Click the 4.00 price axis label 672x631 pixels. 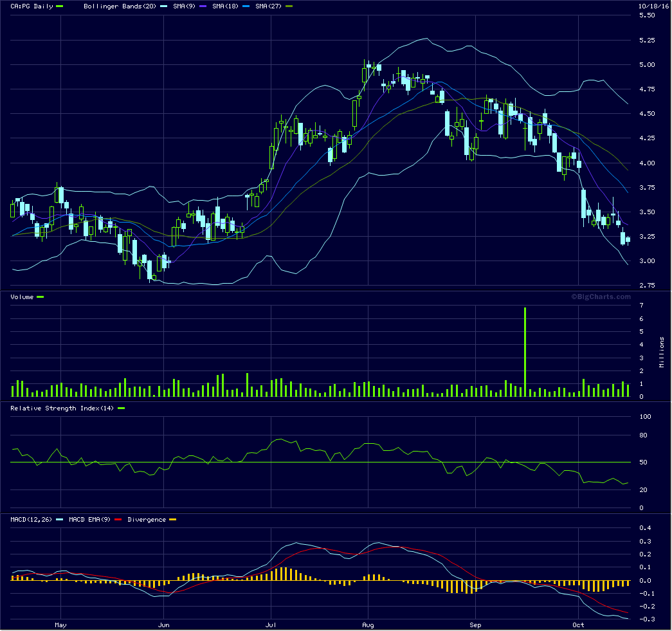(x=647, y=163)
